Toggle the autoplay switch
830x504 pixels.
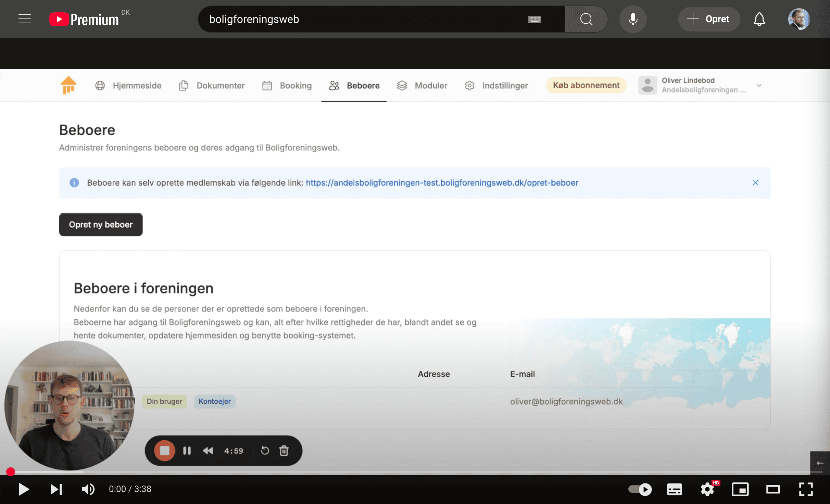point(640,489)
